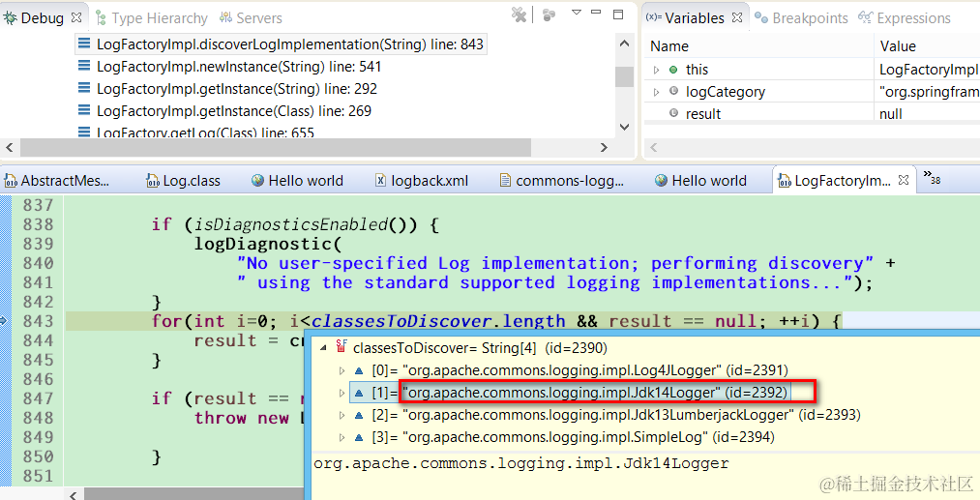Screen dimensions: 980x500
Task: Expand the 'this' variable node
Action: [x=656, y=70]
